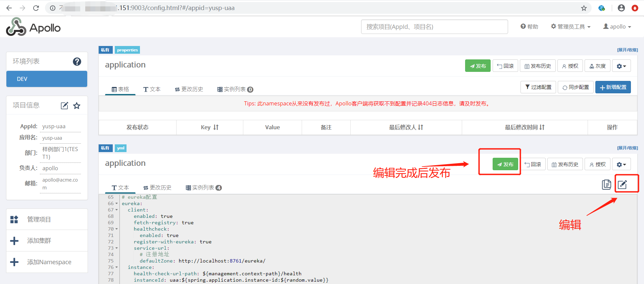Open 管理员工具 dropdown menu
644x284 pixels.
[x=571, y=27]
